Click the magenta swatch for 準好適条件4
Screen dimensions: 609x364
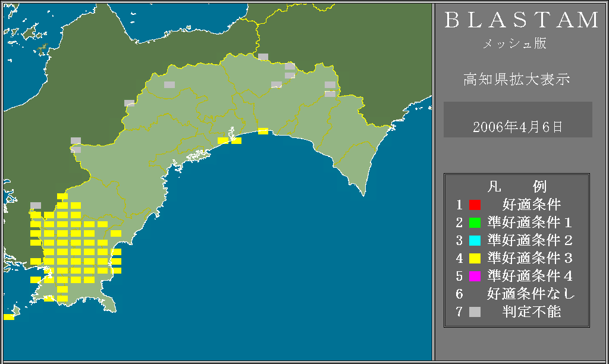[475, 276]
